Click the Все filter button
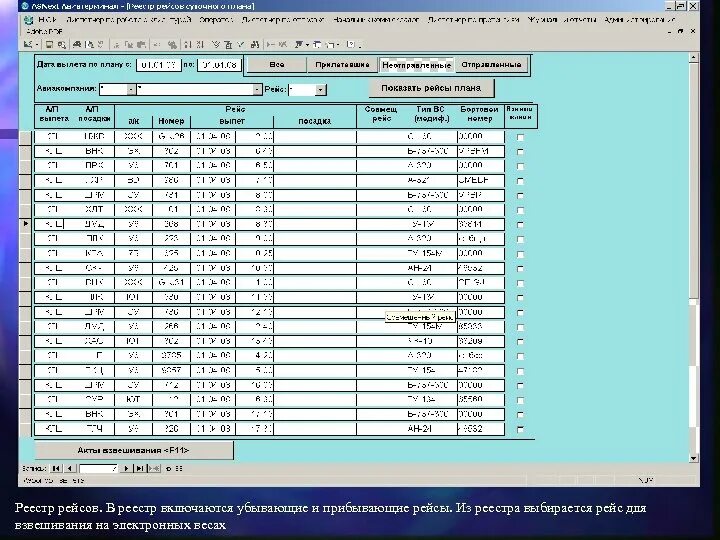This screenshot has width=720, height=540. point(277,65)
